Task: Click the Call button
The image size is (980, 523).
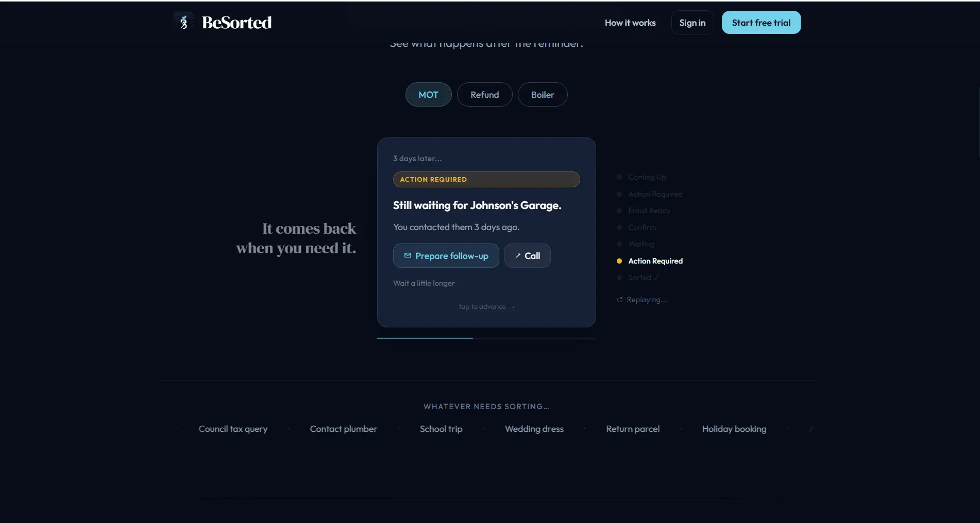Action: [x=527, y=256]
